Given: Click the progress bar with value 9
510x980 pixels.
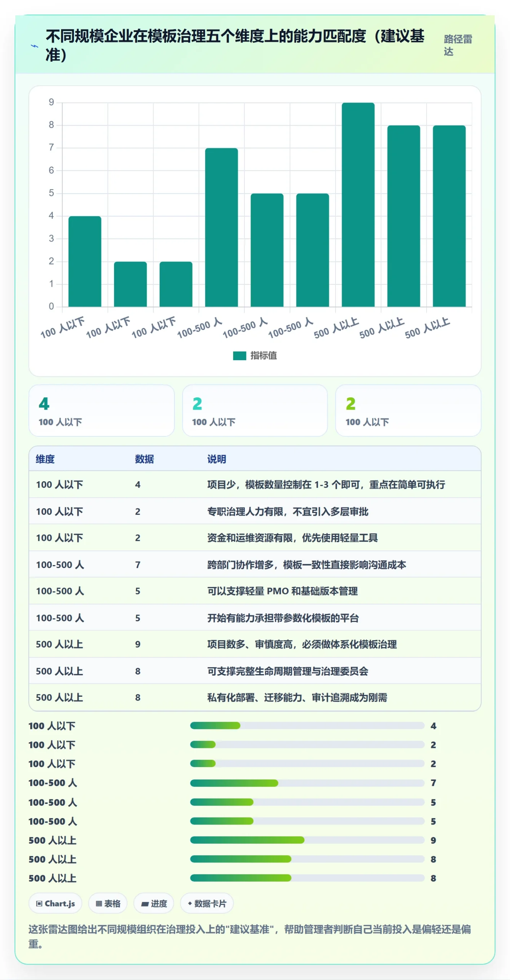Looking at the screenshot, I should [307, 840].
